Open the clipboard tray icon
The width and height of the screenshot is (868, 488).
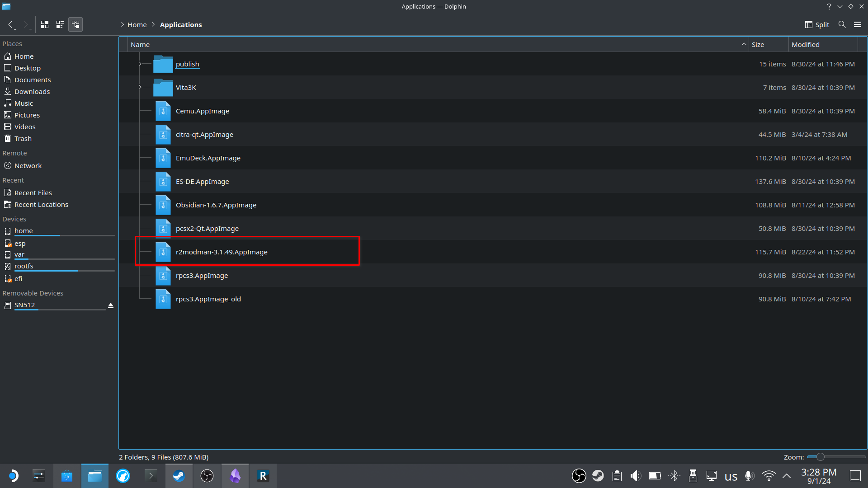click(617, 476)
